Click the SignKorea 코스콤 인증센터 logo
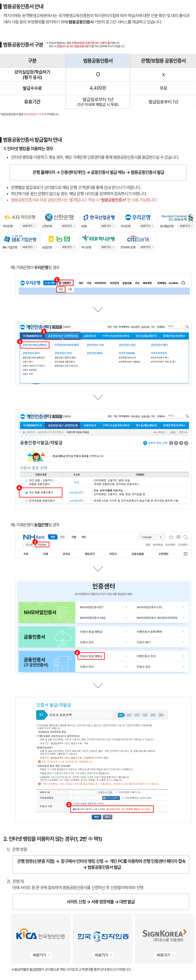The image size is (196, 980). point(164,936)
